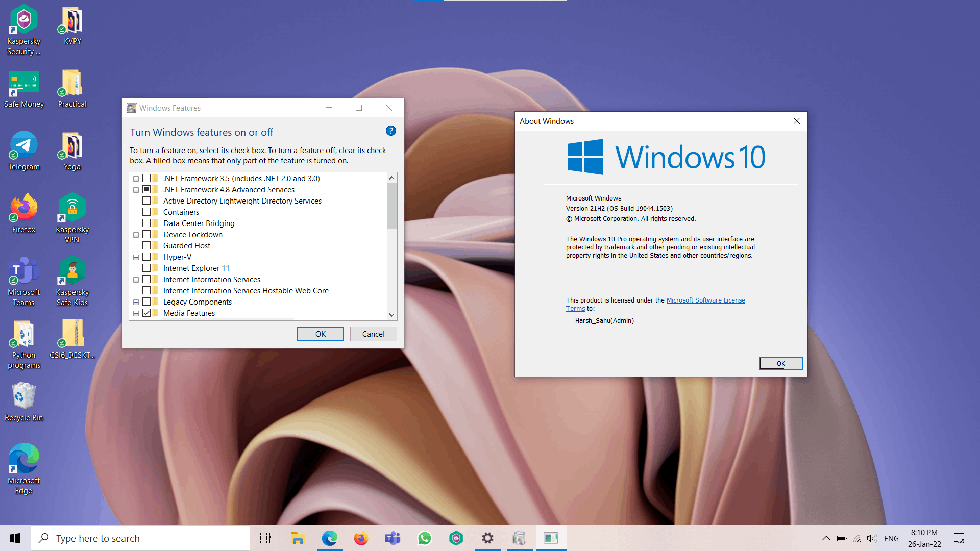Check the Device Lockdown feature box
Screen dimensions: 980x551
(x=146, y=235)
